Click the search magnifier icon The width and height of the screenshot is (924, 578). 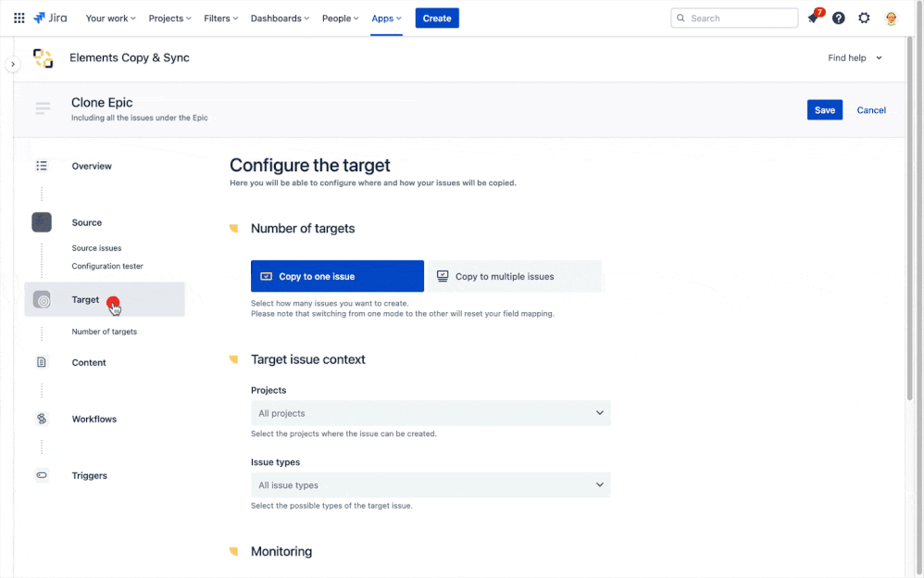pyautogui.click(x=681, y=19)
